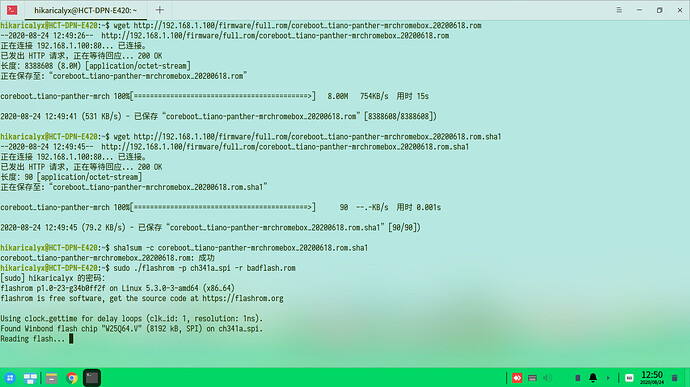This screenshot has height=387, width=690.
Task: Open the multitasking view on taskbar
Action: pos(30,378)
